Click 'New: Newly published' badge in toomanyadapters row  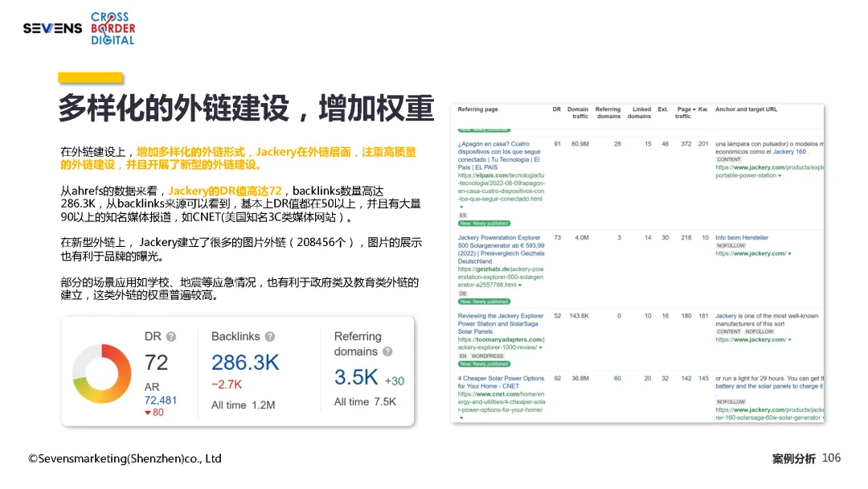coord(484,364)
